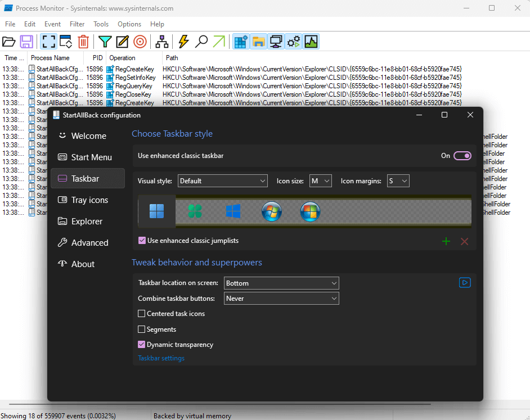Open the Help menu
This screenshot has height=420, width=530.
(157, 24)
